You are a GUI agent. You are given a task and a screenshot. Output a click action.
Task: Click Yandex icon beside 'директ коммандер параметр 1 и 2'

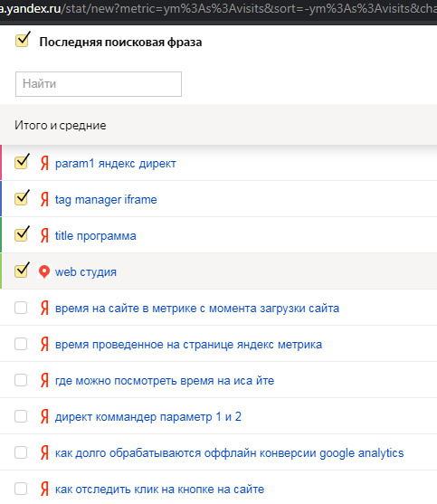(x=44, y=416)
